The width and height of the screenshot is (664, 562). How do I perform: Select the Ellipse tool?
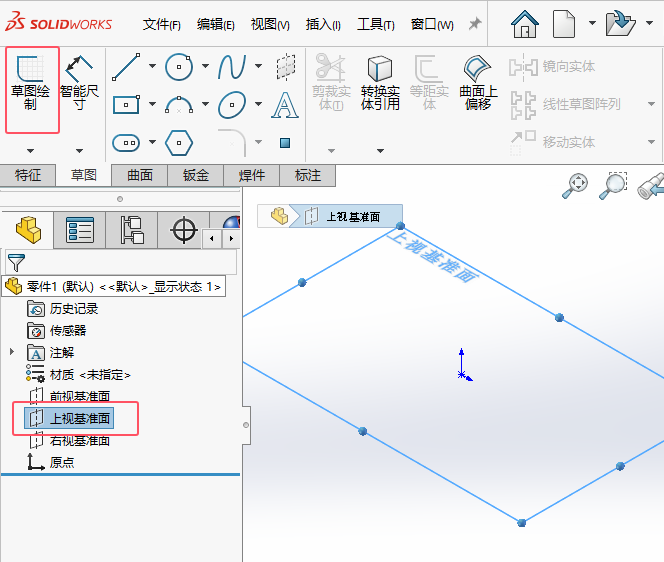coord(232,105)
